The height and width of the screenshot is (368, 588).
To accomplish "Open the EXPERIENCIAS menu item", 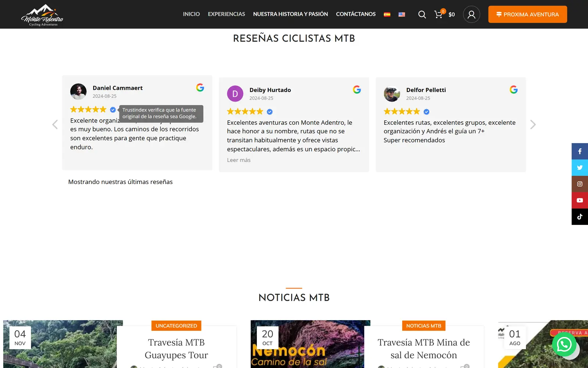I will click(226, 14).
